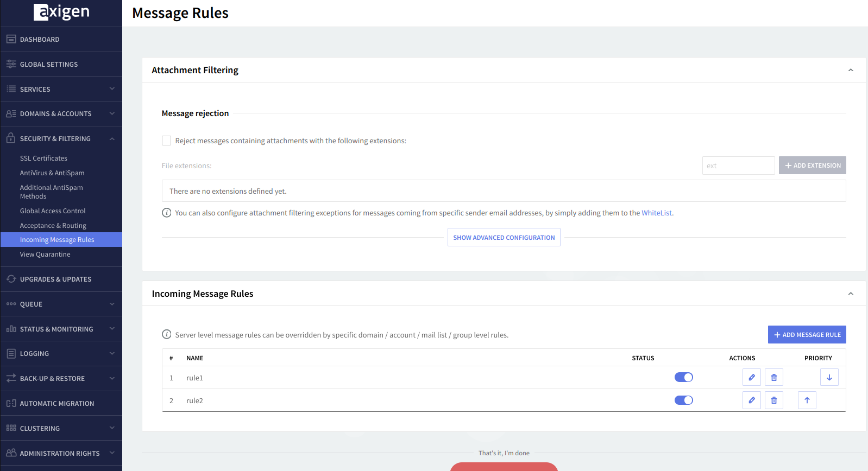Expand the Services sidebar menu
The image size is (868, 471).
61,89
